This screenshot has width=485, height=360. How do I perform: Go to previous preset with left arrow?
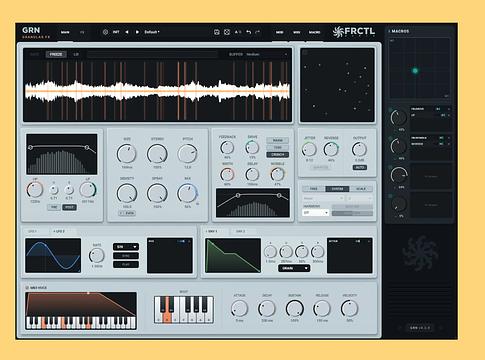pos(127,32)
